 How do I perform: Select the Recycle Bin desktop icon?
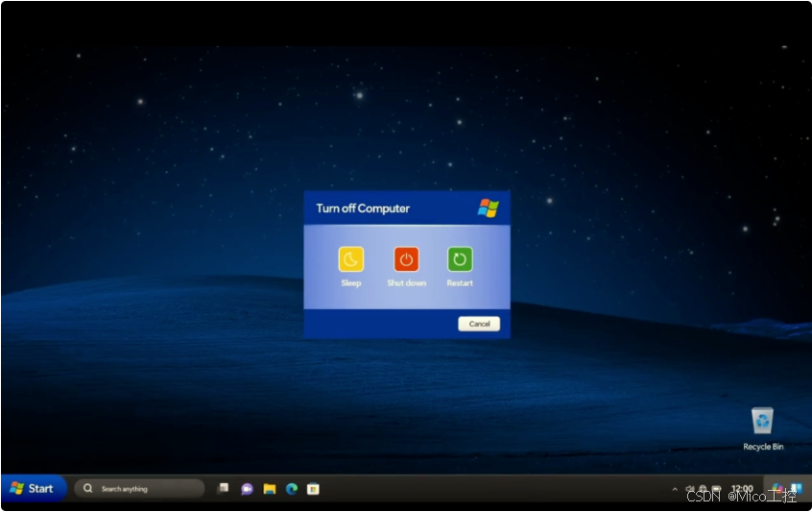763,429
